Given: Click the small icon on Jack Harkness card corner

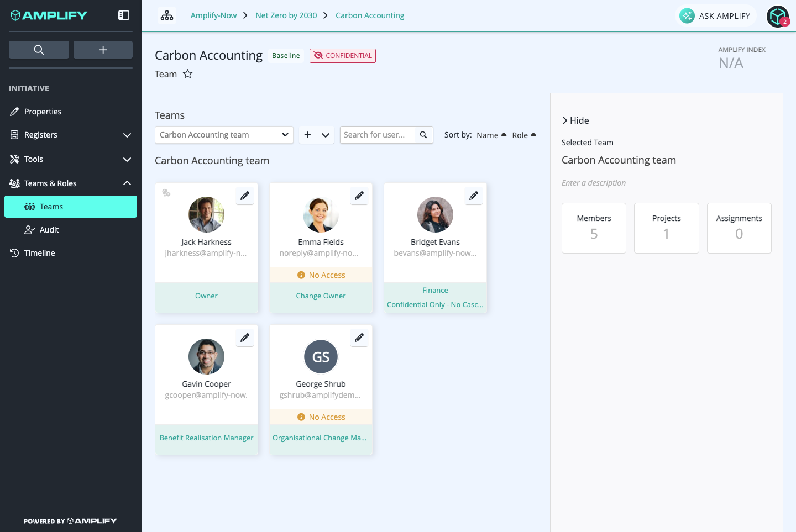Looking at the screenshot, I should point(166,193).
